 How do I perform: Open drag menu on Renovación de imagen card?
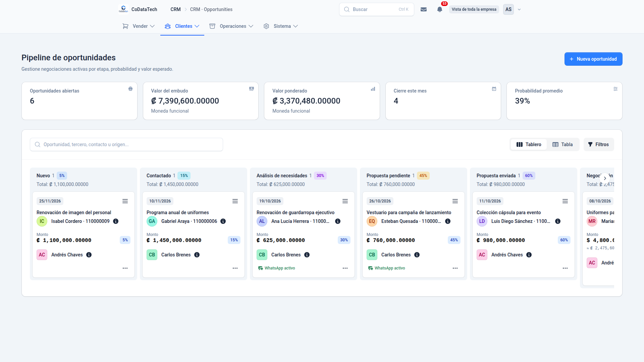pyautogui.click(x=125, y=201)
